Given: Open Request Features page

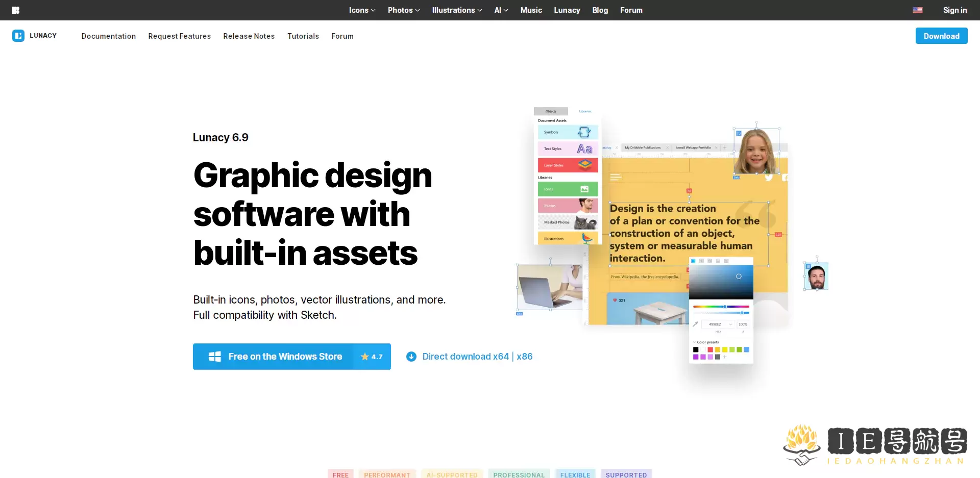Looking at the screenshot, I should pos(180,36).
